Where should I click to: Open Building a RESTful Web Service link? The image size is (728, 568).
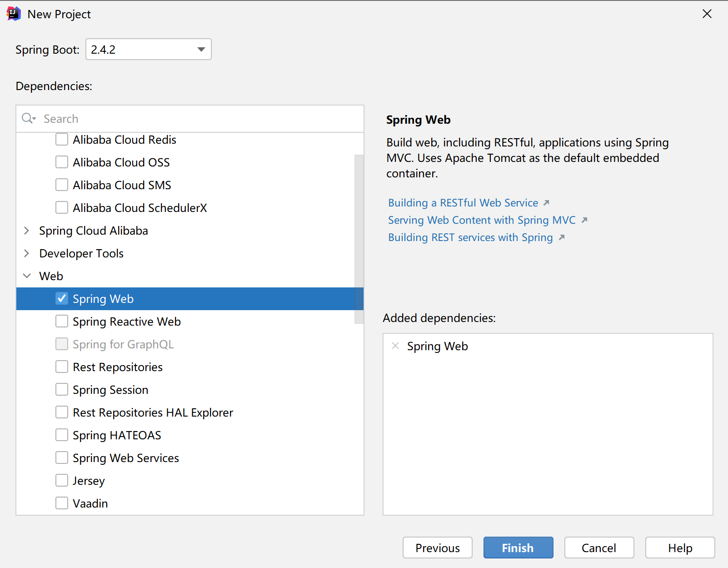(x=463, y=203)
